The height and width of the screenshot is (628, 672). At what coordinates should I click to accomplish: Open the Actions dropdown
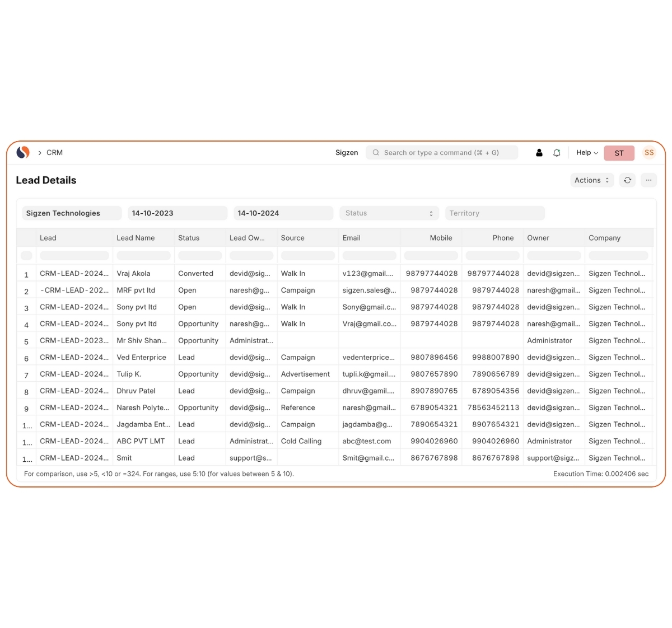click(591, 180)
